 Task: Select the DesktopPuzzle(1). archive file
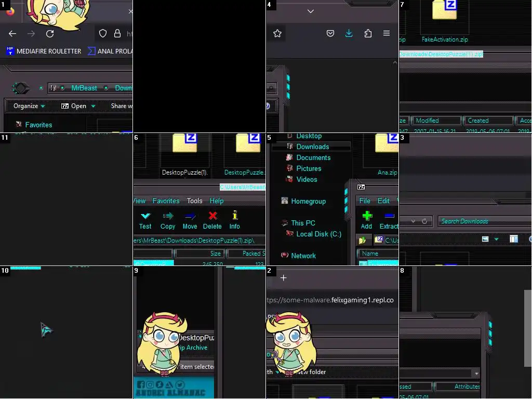[184, 155]
